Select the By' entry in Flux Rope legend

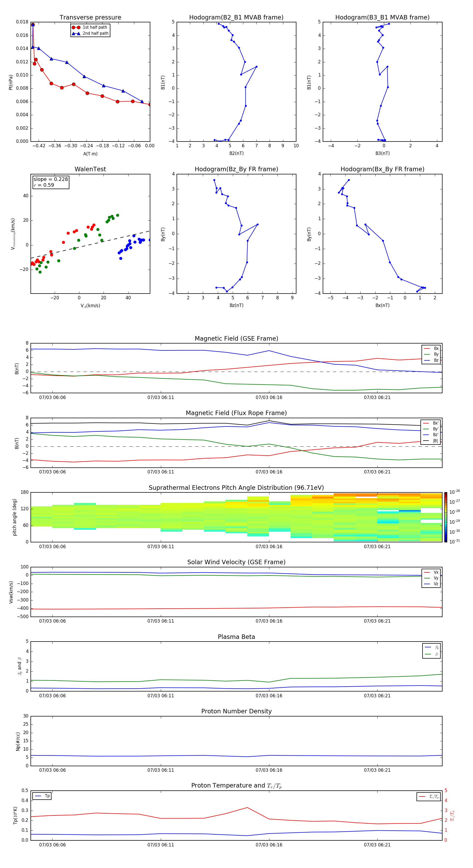431,429
